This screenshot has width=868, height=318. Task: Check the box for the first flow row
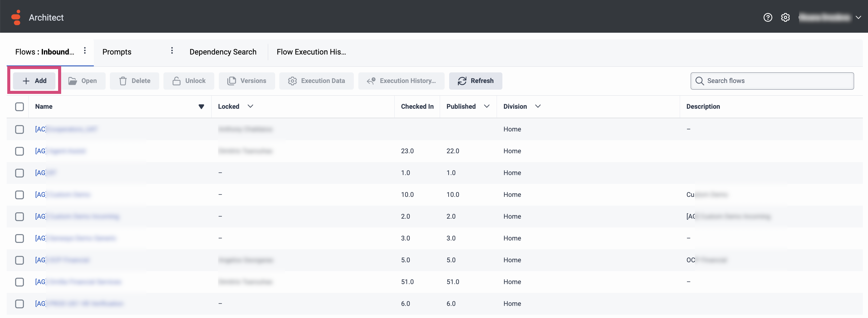point(20,130)
